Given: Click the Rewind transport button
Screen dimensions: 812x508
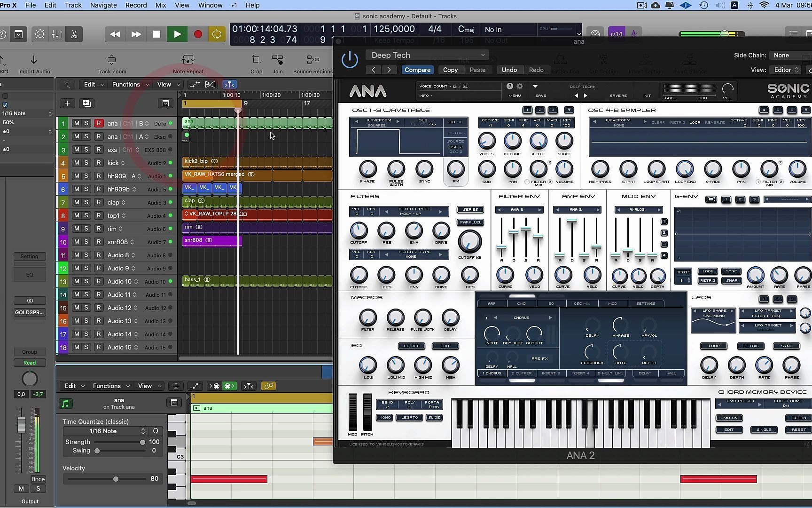Looking at the screenshot, I should pyautogui.click(x=115, y=34).
